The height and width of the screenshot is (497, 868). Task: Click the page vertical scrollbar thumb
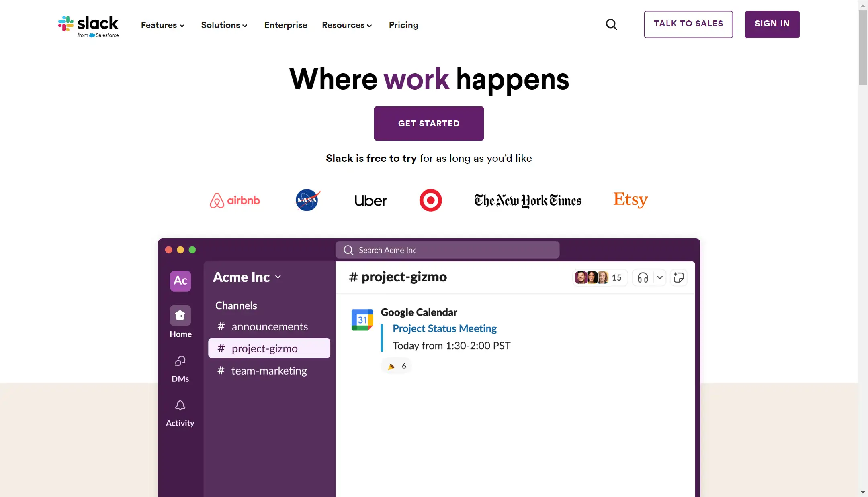[x=863, y=47]
